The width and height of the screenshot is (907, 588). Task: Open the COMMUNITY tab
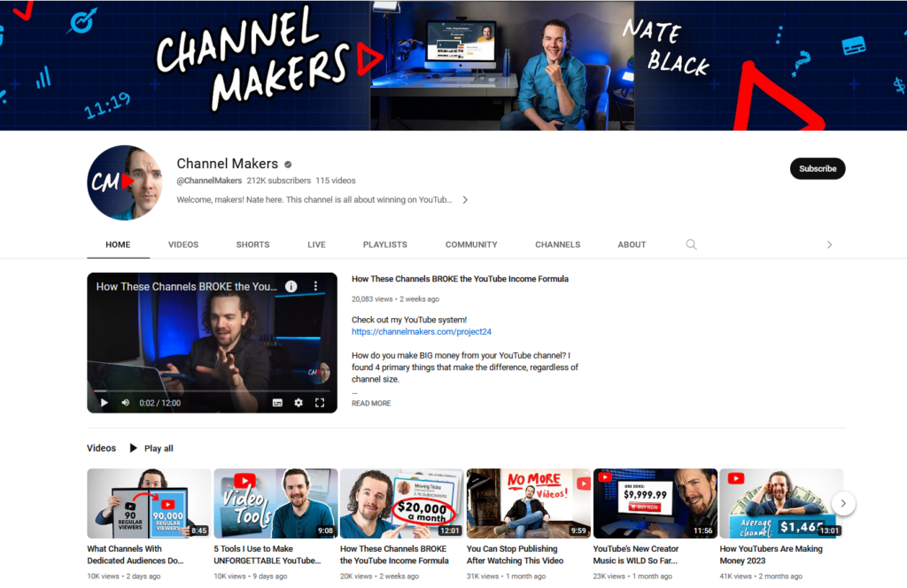(471, 244)
